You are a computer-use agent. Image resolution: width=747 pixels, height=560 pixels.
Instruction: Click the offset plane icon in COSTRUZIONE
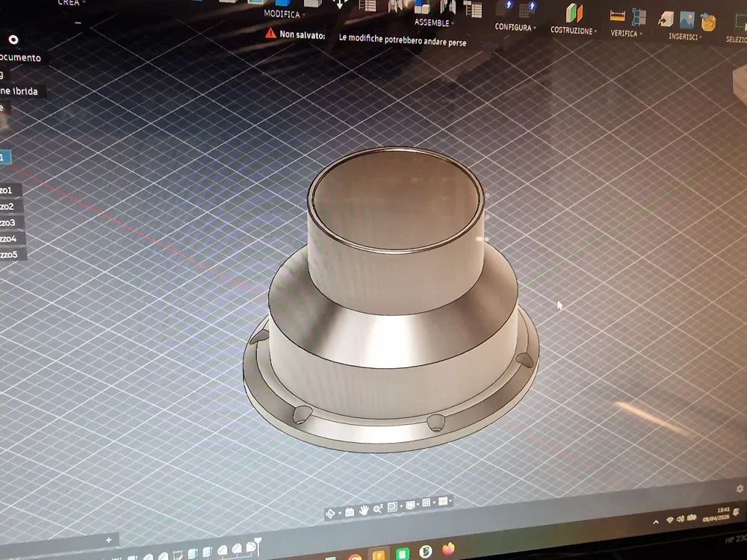[574, 13]
